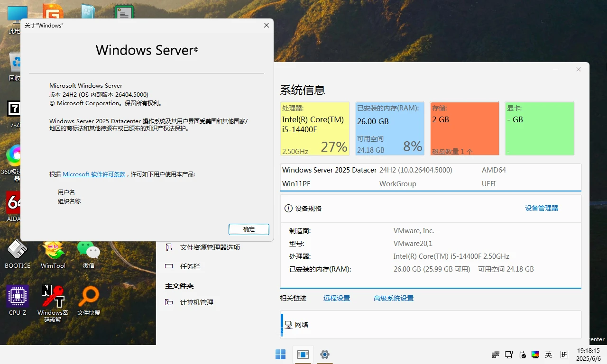Click the Win11PE computer name text
607x364 pixels.
click(x=296, y=183)
